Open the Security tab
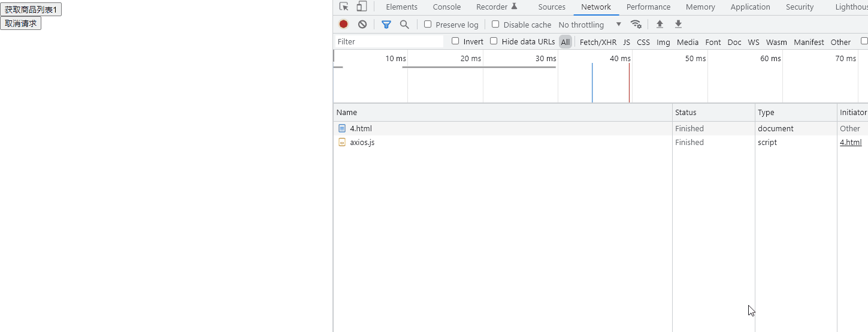Image resolution: width=868 pixels, height=332 pixels. [800, 7]
